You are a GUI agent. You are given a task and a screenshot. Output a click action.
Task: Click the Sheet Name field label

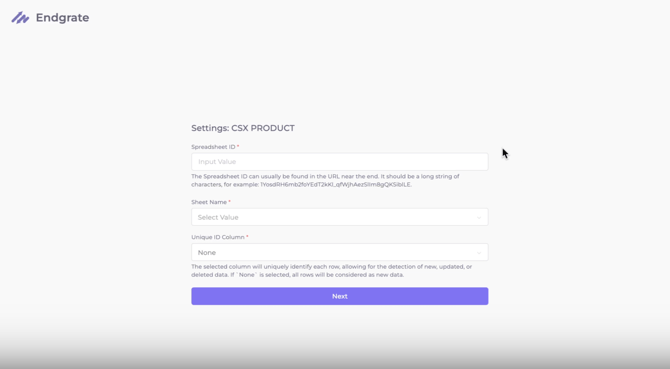(x=209, y=202)
